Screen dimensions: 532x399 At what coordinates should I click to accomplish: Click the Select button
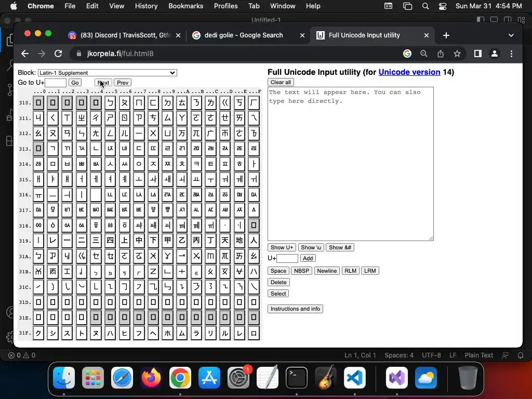278,294
